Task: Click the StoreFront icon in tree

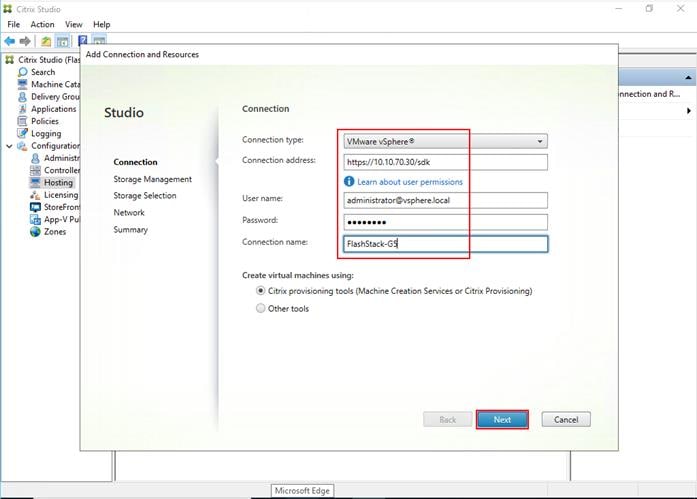Action: pyautogui.click(x=35, y=207)
